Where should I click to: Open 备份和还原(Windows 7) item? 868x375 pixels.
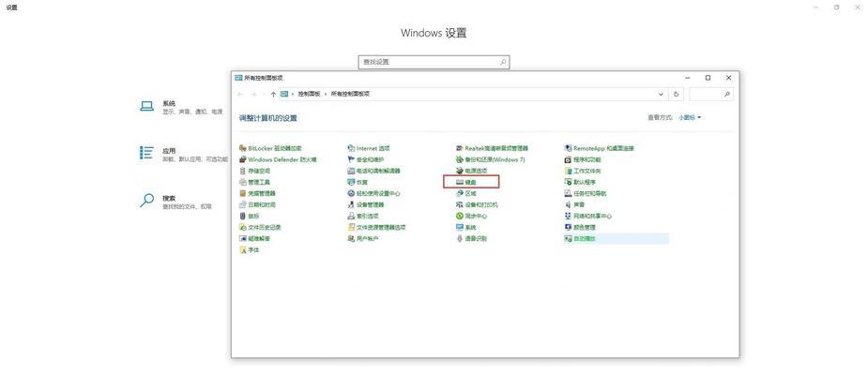pyautogui.click(x=490, y=159)
